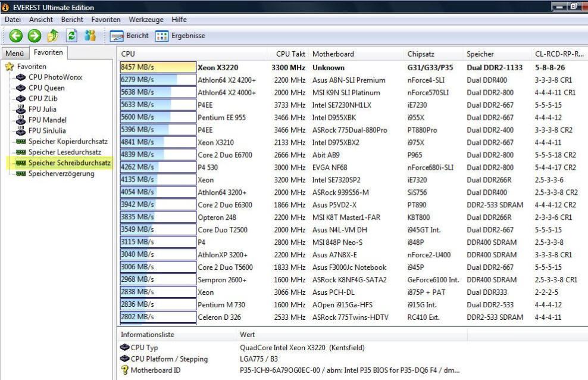
Task: Click chip icon next to CPU Platform / Stepping
Action: click(x=124, y=359)
